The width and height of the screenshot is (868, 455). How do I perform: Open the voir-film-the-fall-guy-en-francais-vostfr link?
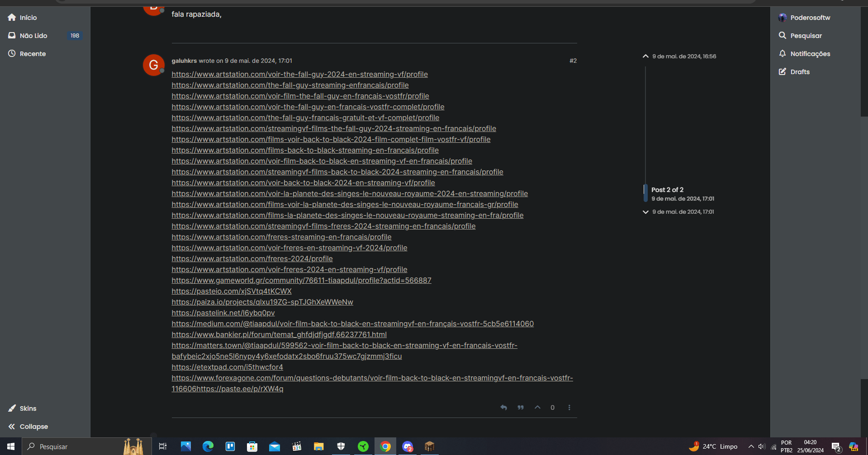(300, 96)
